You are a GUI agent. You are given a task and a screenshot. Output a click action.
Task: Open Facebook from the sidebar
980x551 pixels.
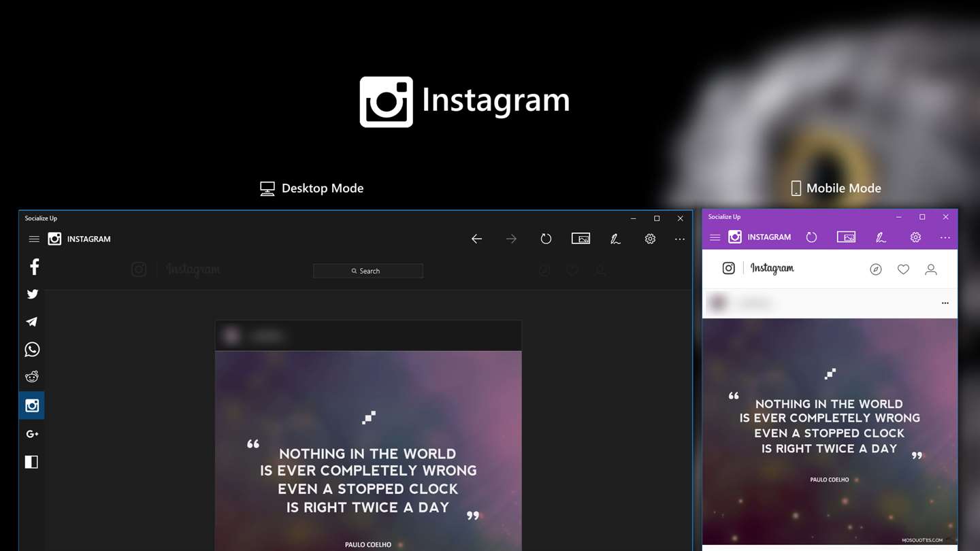pyautogui.click(x=34, y=267)
